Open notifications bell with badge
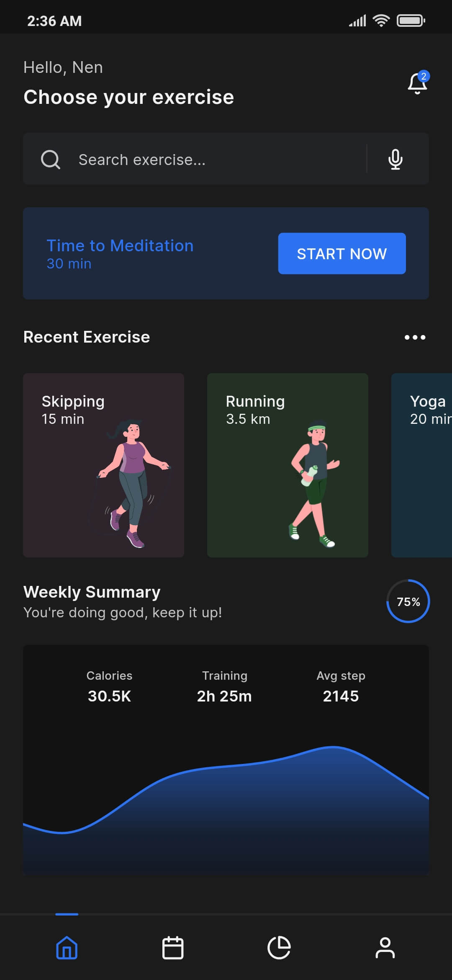Image resolution: width=452 pixels, height=980 pixels. (418, 83)
